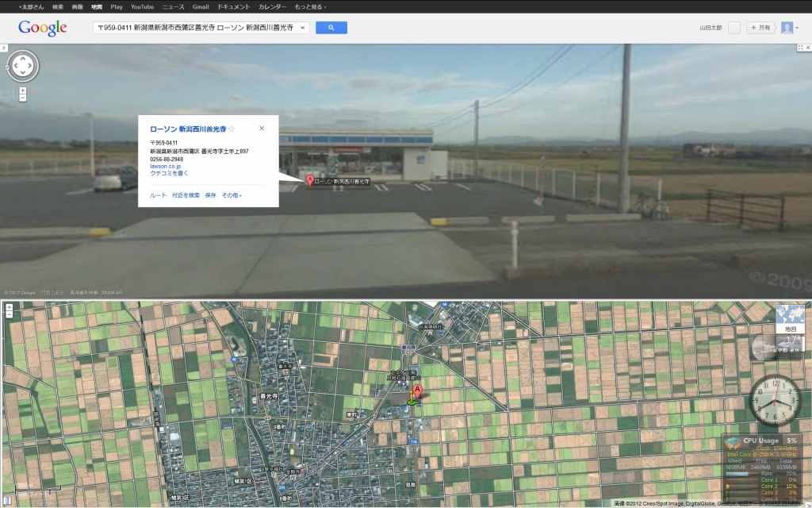The width and height of the screenshot is (812, 508).
Task: Click the ＋共有 share button
Action: [760, 28]
